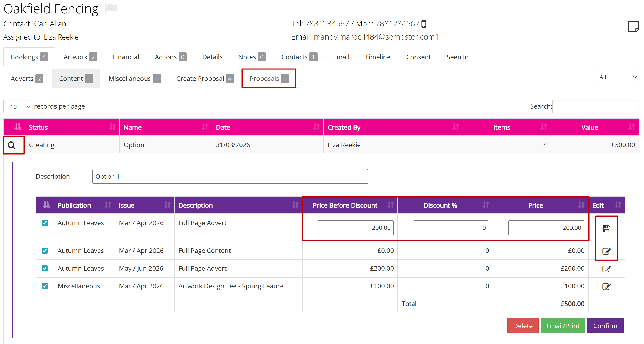Select the Create Proposal sub-tab
Image resolution: width=644 pixels, height=344 pixels.
pos(205,79)
